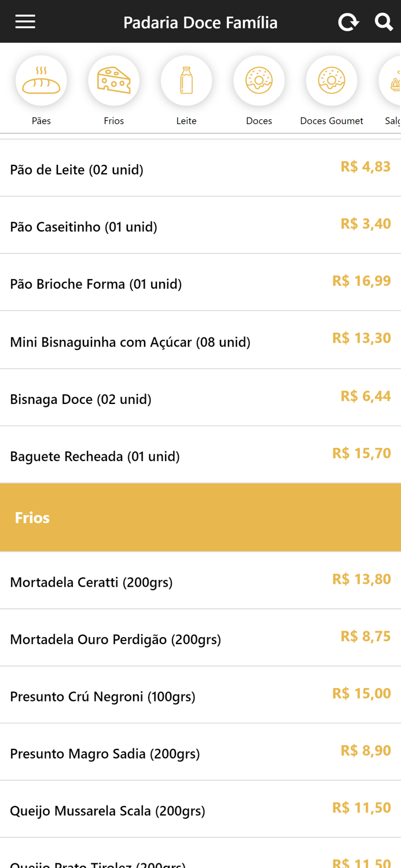Select the Doces donut icon
Viewport: 401px width, 868px height.
(259, 80)
